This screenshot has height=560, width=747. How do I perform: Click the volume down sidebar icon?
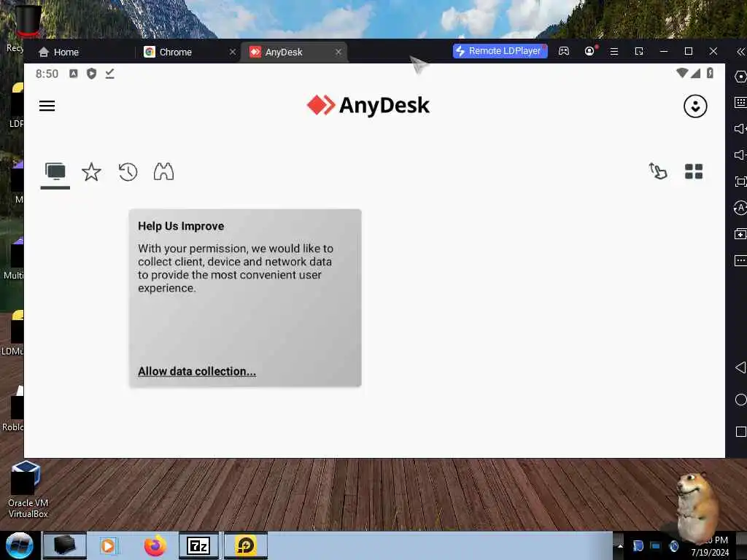click(x=740, y=155)
